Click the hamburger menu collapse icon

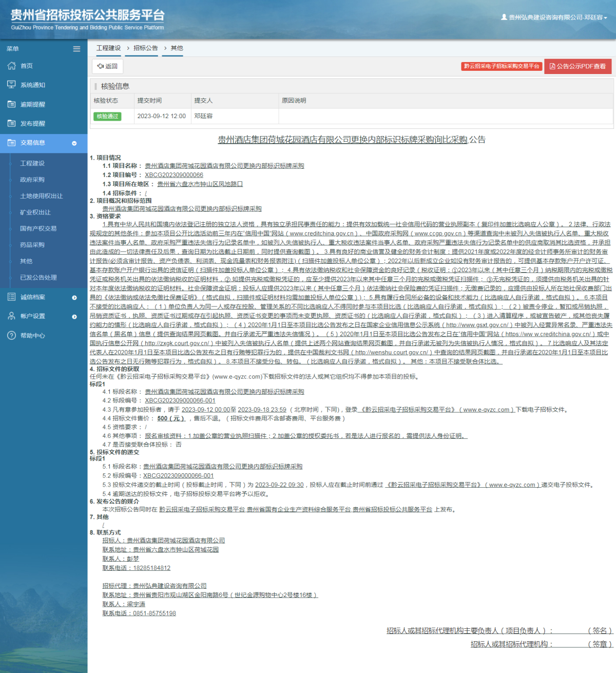pos(76,49)
